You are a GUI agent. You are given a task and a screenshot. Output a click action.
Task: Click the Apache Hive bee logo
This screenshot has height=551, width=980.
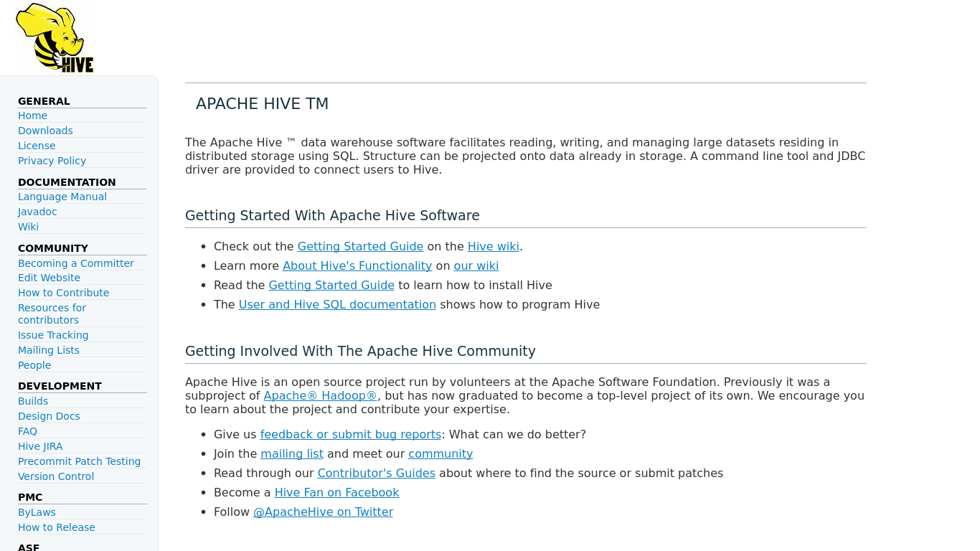click(x=54, y=37)
